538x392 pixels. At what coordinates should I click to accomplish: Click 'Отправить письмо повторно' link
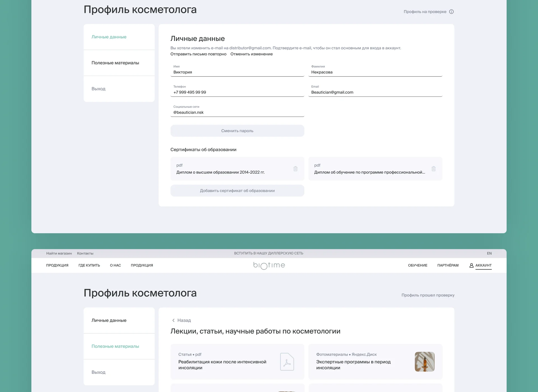[x=198, y=54]
